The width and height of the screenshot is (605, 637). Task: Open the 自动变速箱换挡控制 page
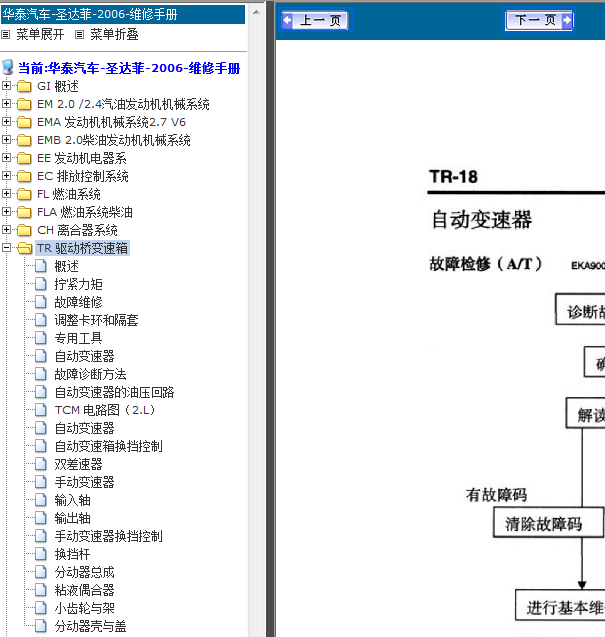pos(108,446)
